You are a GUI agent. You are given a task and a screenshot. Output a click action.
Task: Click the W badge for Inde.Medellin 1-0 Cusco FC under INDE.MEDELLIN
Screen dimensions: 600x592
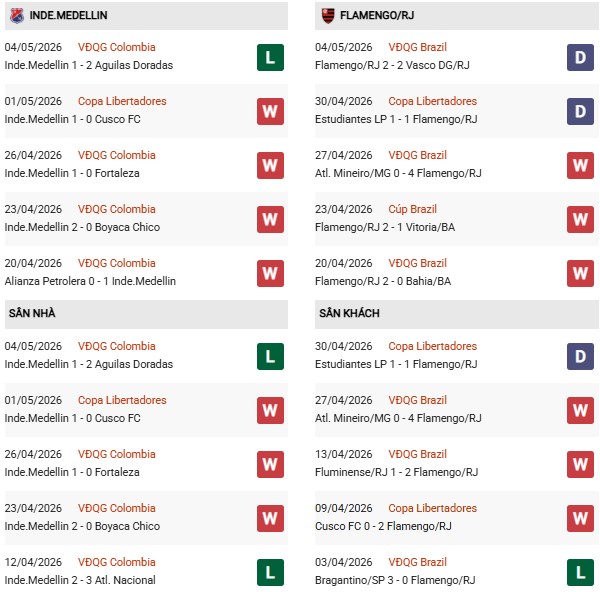[270, 111]
